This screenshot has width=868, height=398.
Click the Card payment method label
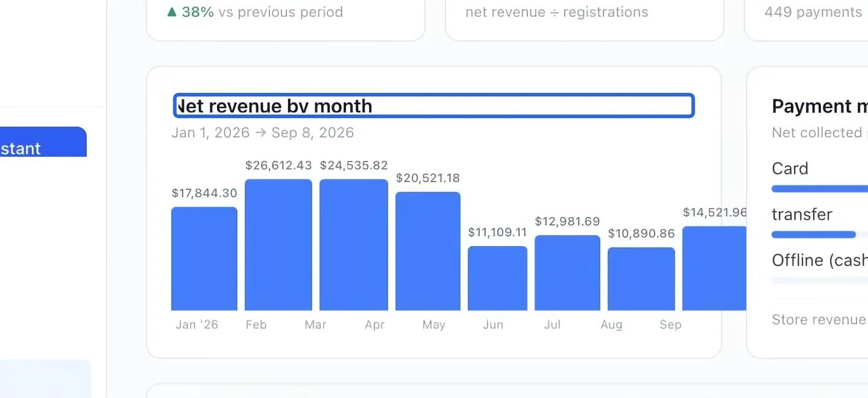click(790, 169)
